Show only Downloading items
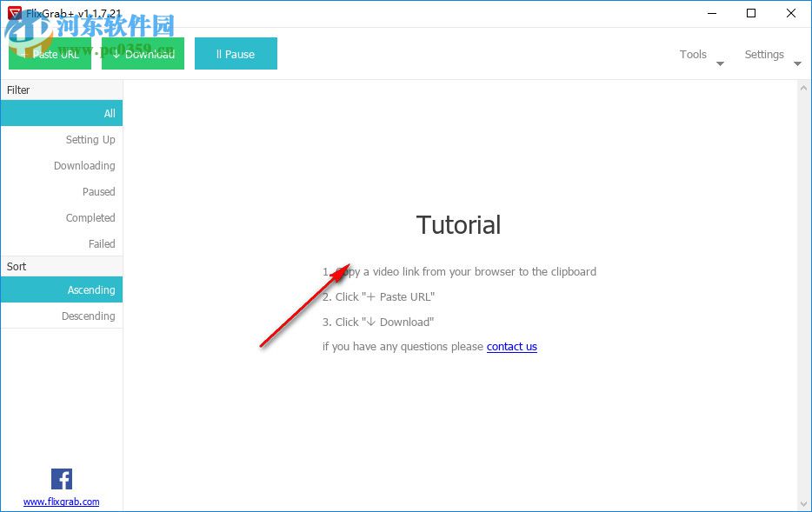The image size is (812, 512). click(62, 165)
